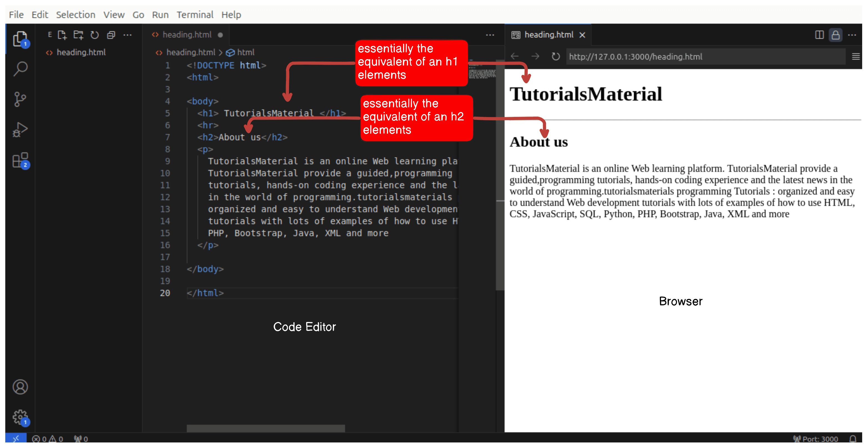Screen dimensions: 868x448
Task: Click the <!DOCTYPE html> code line
Action: click(227, 65)
